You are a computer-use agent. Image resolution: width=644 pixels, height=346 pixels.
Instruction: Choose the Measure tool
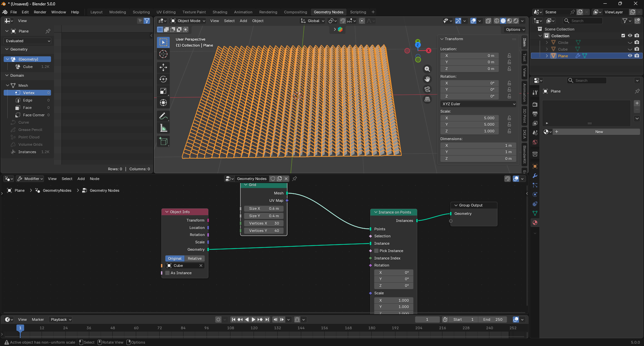point(163,128)
